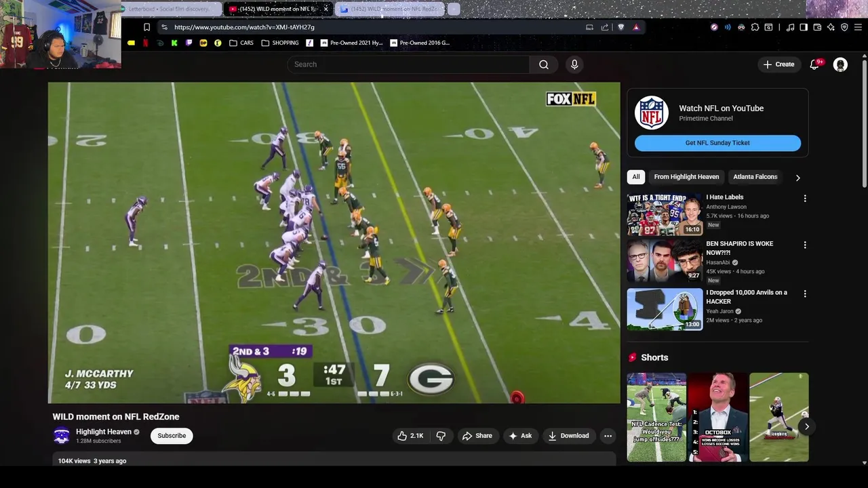This screenshot has width=868, height=488.
Task: Show next Shorts with arrow
Action: (x=806, y=426)
